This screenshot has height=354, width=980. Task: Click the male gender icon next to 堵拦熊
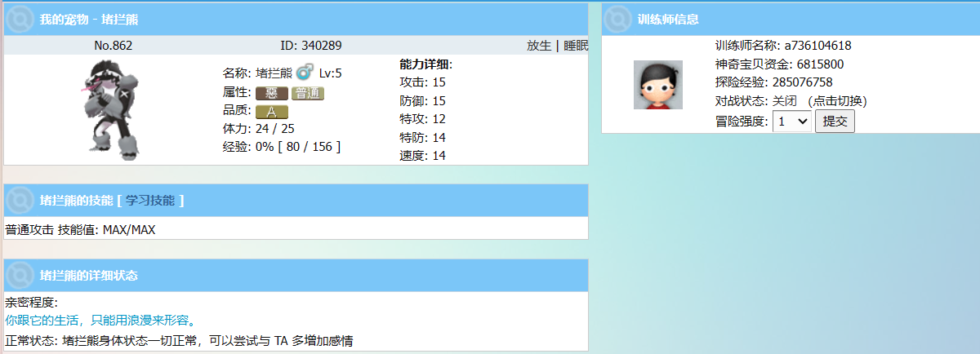tap(305, 73)
